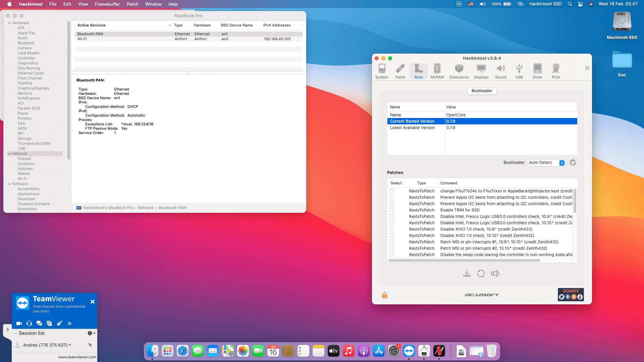
Task: Collapse the Hardware section in sidebar
Action: pos(10,23)
